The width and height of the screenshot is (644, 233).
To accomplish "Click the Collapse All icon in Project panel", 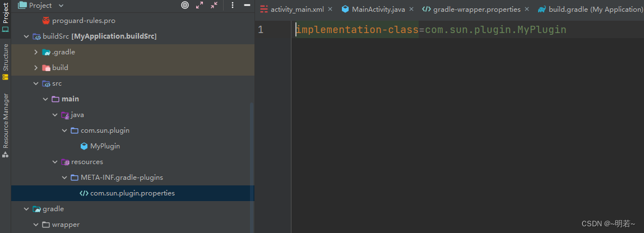I will pyautogui.click(x=215, y=6).
